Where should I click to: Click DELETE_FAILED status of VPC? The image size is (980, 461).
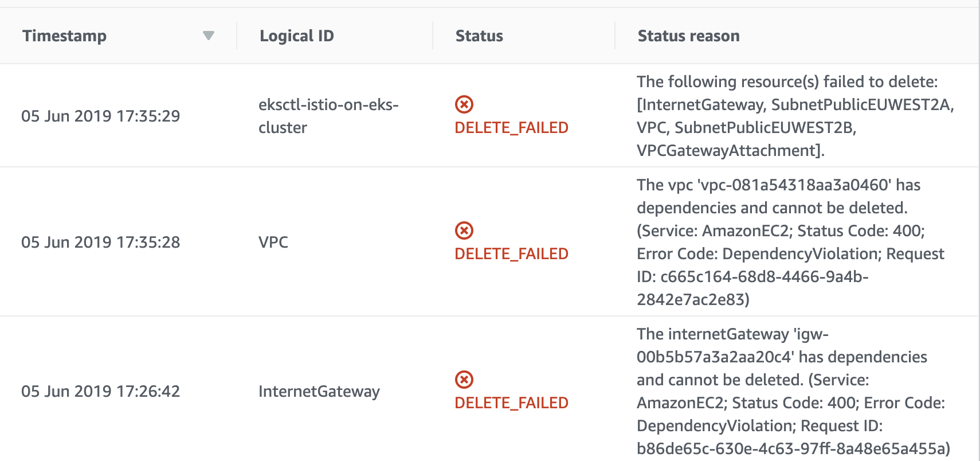511,253
